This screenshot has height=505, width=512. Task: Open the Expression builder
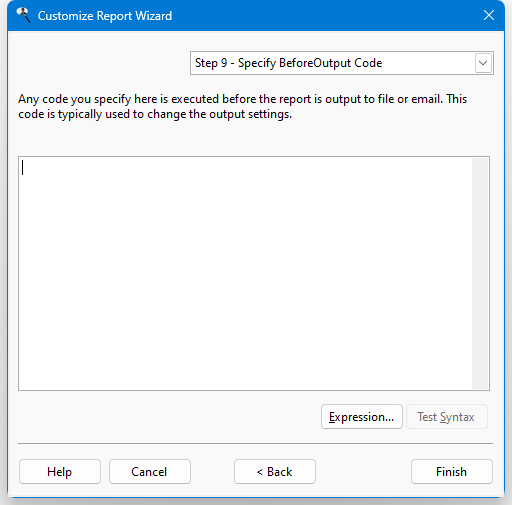[362, 417]
